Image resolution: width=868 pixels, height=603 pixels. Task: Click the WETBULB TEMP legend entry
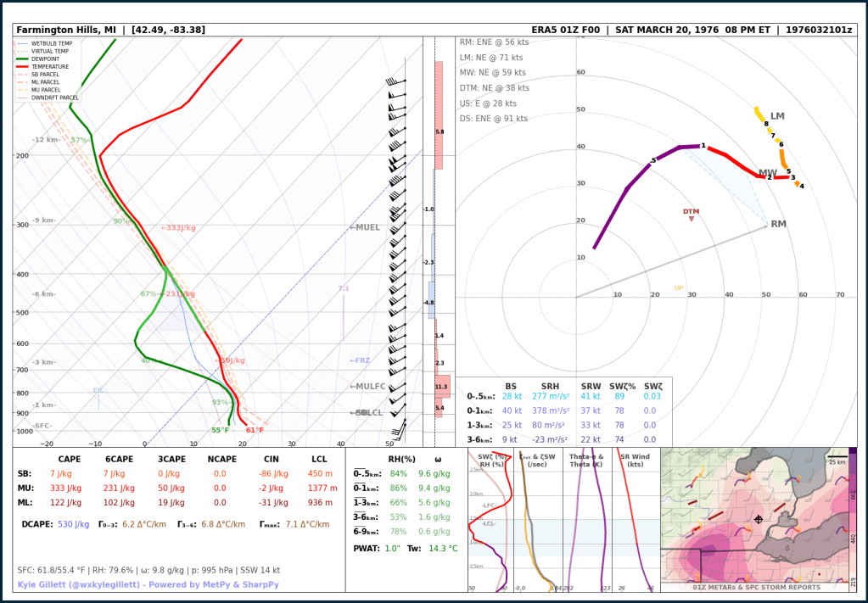point(52,43)
